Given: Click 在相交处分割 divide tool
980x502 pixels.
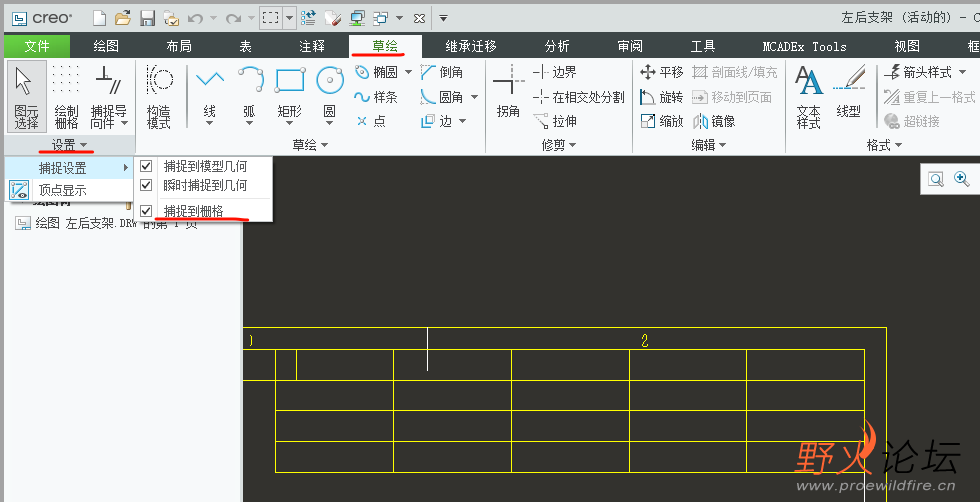Looking at the screenshot, I should (579, 97).
